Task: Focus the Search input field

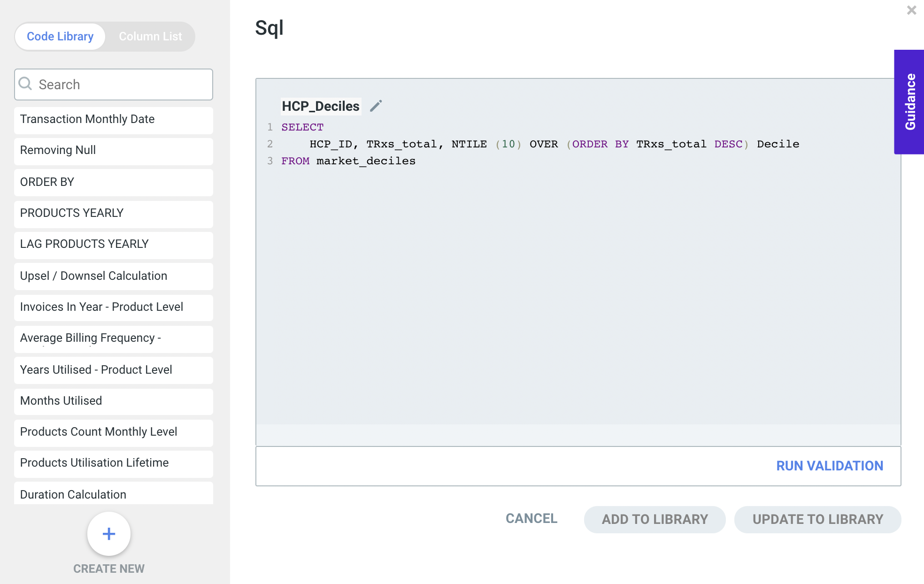Action: point(122,85)
